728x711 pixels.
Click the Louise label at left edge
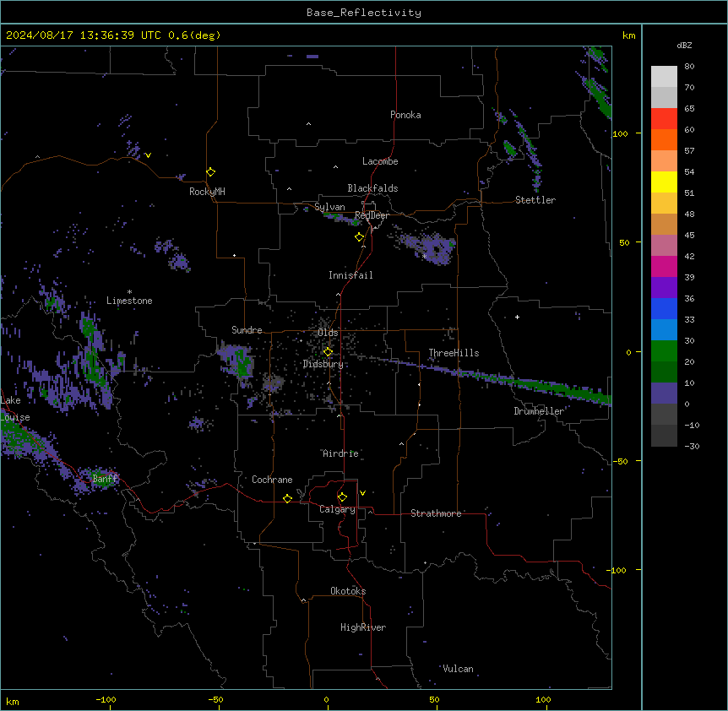(x=15, y=417)
